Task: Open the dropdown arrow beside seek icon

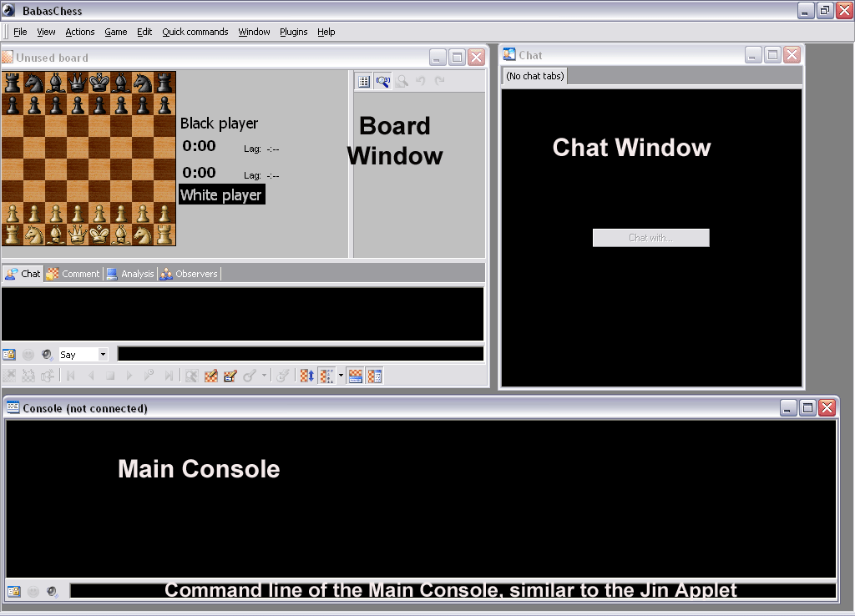Action: click(x=265, y=376)
